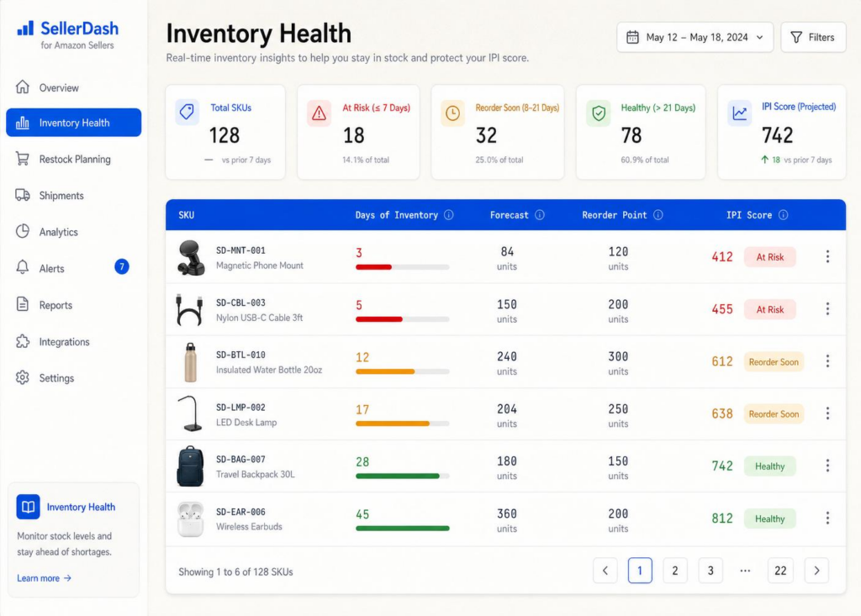
Task: Open the Filters panel
Action: coord(813,37)
